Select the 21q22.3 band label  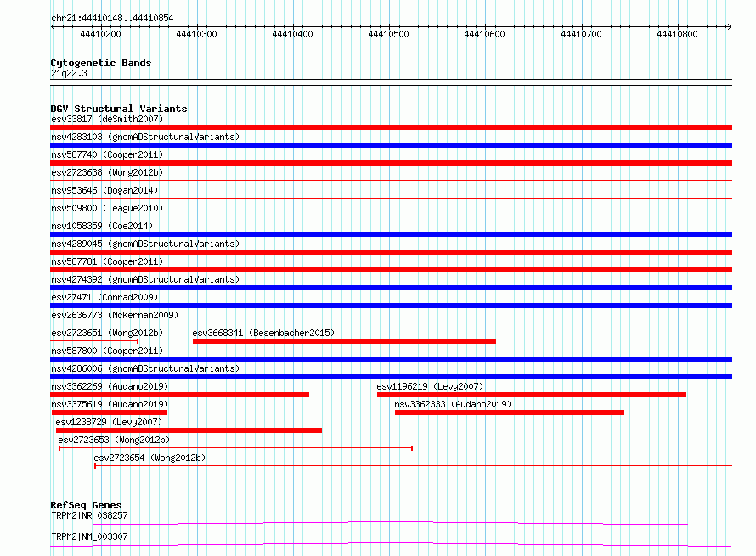coord(69,73)
